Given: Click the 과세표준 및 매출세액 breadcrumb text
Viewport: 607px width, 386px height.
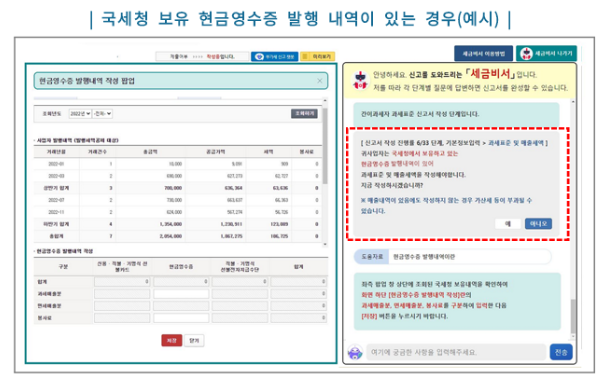Looking at the screenshot, I should [517, 143].
